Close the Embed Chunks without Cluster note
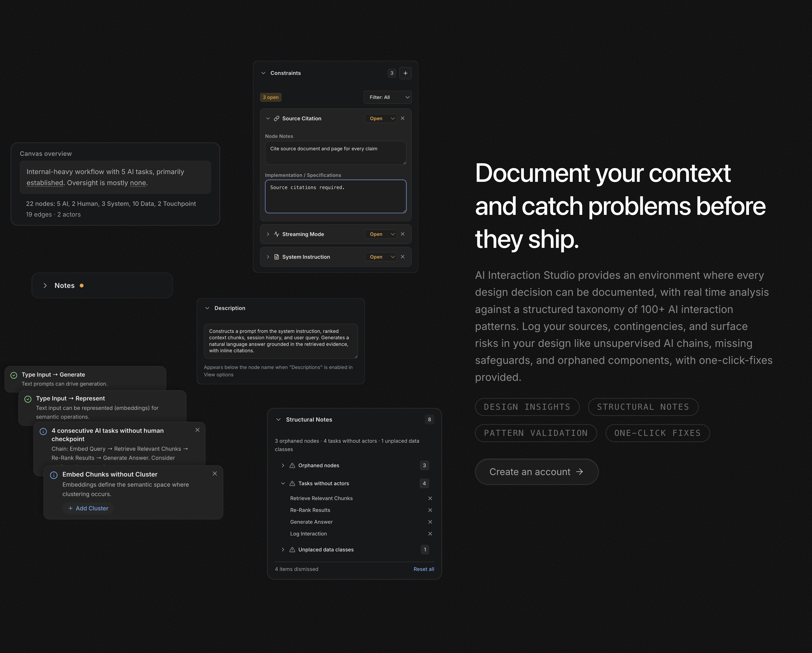This screenshot has height=653, width=812. point(215,473)
